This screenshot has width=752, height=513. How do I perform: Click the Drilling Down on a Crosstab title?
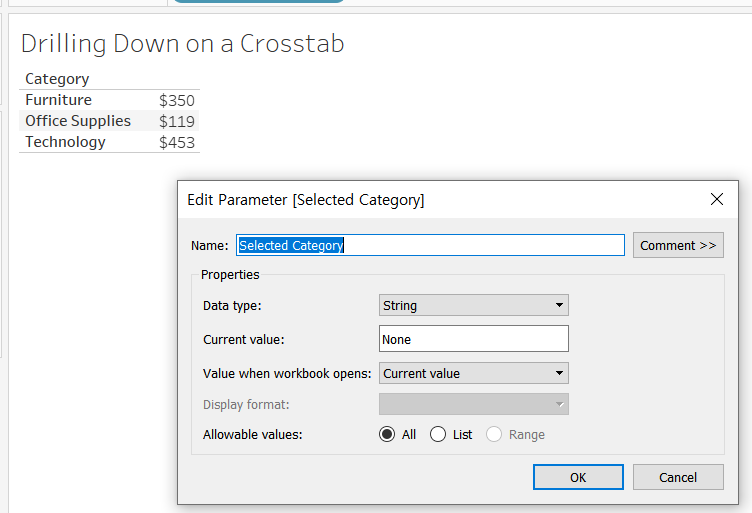[182, 44]
